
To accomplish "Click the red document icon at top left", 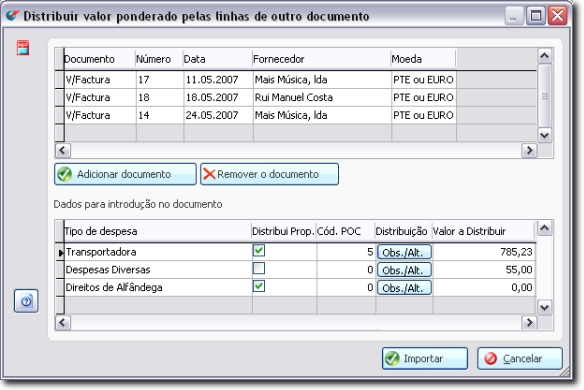I will (x=23, y=48).
